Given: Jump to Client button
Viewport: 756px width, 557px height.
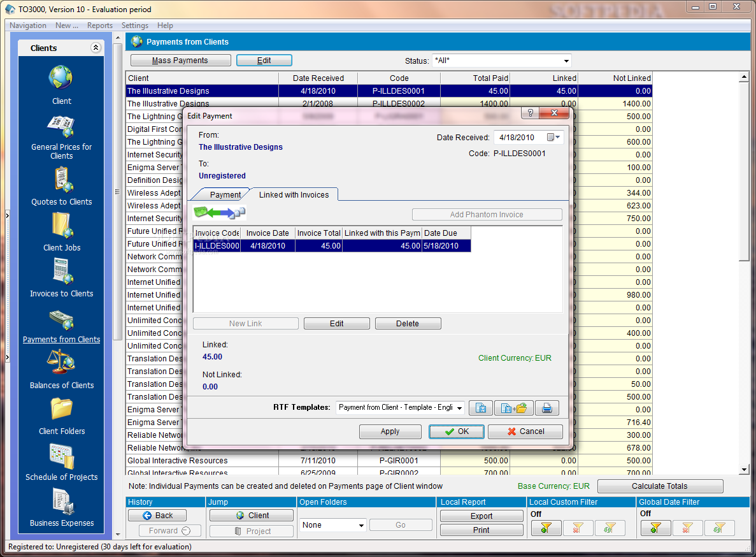Looking at the screenshot, I should pos(252,516).
